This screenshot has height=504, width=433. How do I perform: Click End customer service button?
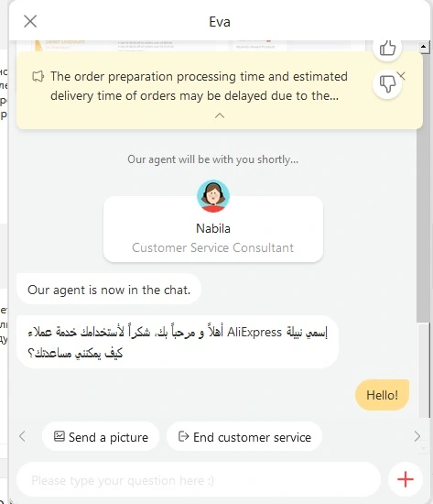click(x=244, y=437)
